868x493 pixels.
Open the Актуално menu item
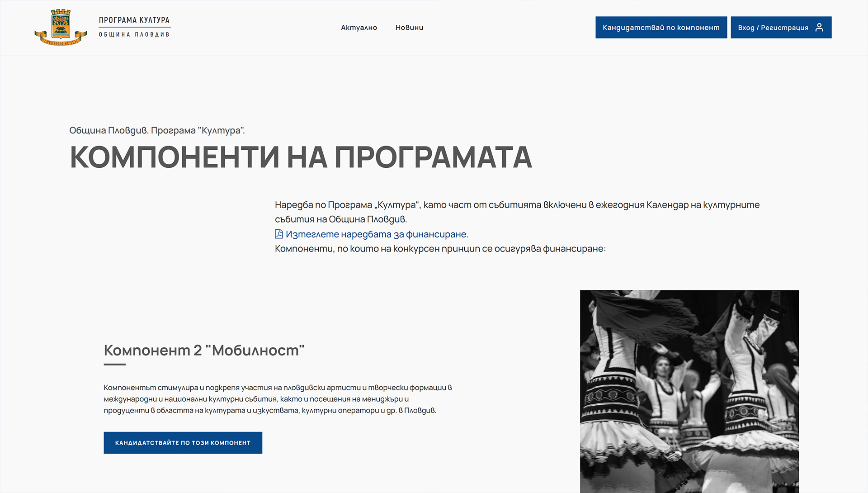pos(359,28)
